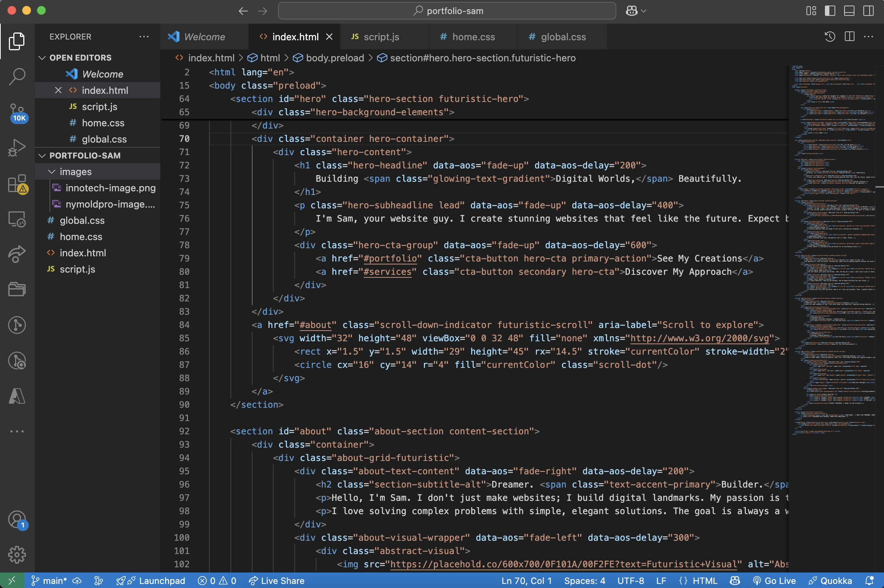Open the Search view icon
The image size is (884, 588).
[x=17, y=76]
